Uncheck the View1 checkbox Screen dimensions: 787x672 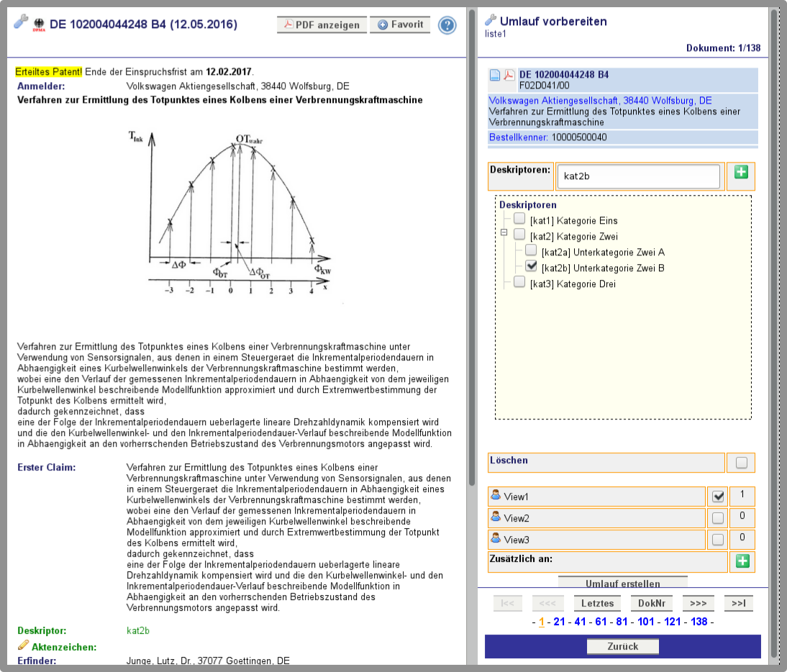pyautogui.click(x=718, y=496)
